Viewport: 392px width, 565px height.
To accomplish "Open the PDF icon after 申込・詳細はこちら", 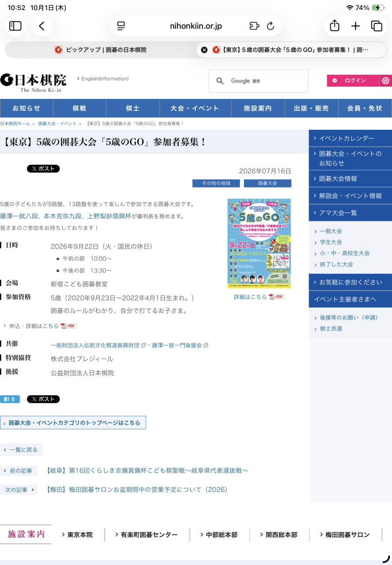I will point(68,326).
